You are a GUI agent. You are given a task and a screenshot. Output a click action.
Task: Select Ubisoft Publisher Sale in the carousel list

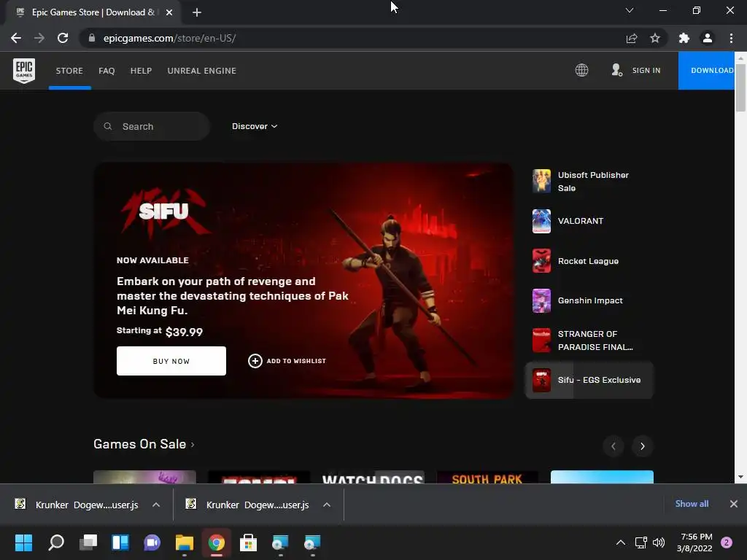coord(589,182)
